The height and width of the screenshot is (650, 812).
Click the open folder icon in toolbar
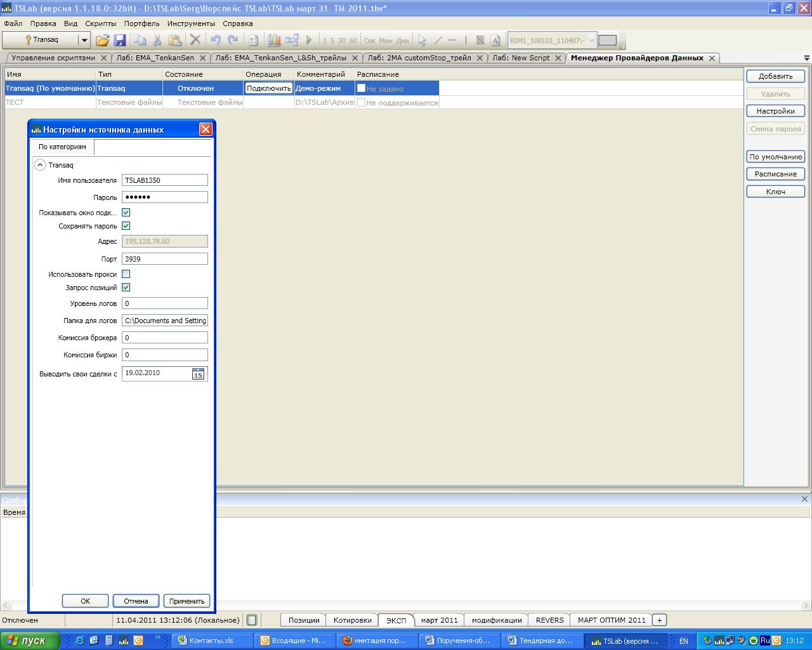[102, 40]
